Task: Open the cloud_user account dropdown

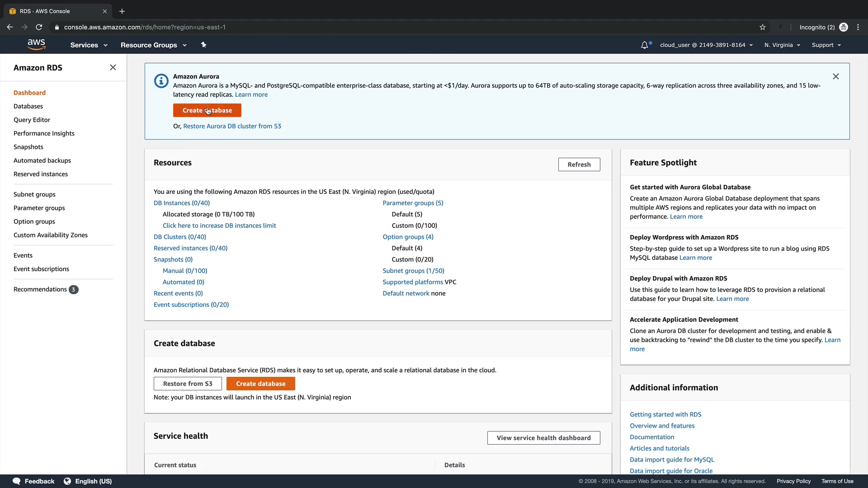Action: click(706, 45)
